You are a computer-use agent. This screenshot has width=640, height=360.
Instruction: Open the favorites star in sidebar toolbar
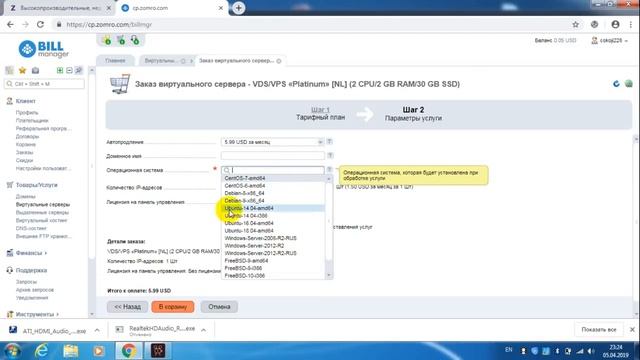point(22,71)
